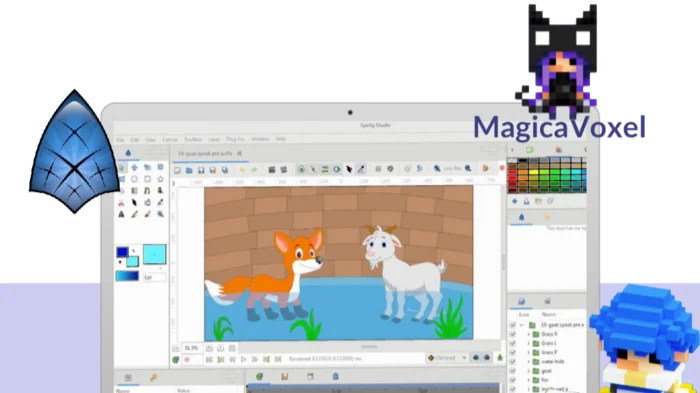
Task: Click the open file folder icon
Action: (x=189, y=170)
